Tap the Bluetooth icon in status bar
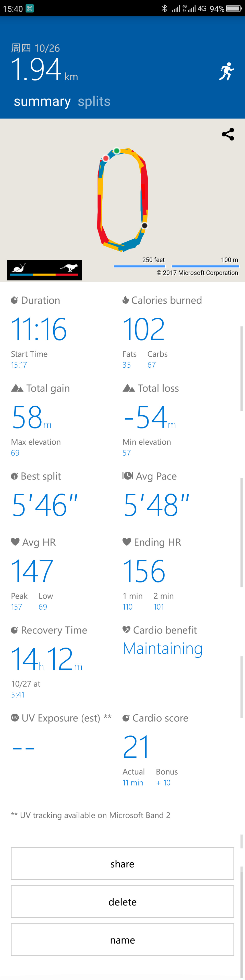The image size is (245, 980). [164, 8]
